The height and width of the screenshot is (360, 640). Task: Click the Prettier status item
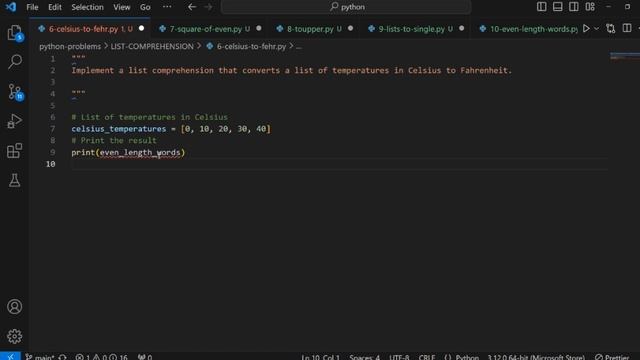[612, 357]
